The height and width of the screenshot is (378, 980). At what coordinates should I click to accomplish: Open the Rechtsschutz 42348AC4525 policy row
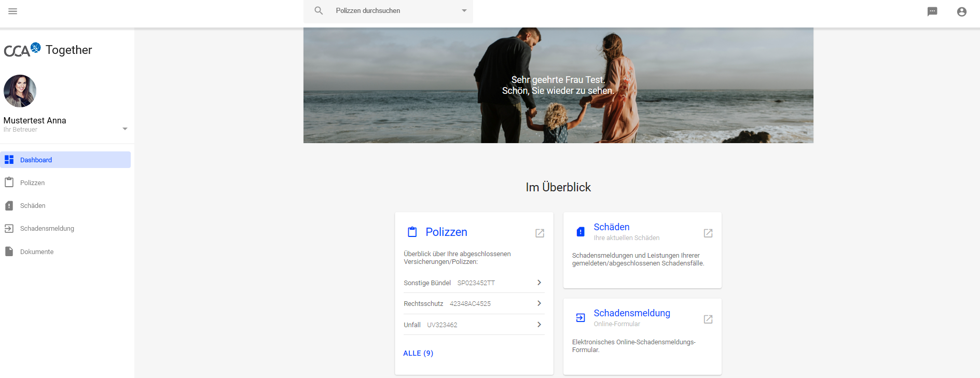pyautogui.click(x=474, y=303)
